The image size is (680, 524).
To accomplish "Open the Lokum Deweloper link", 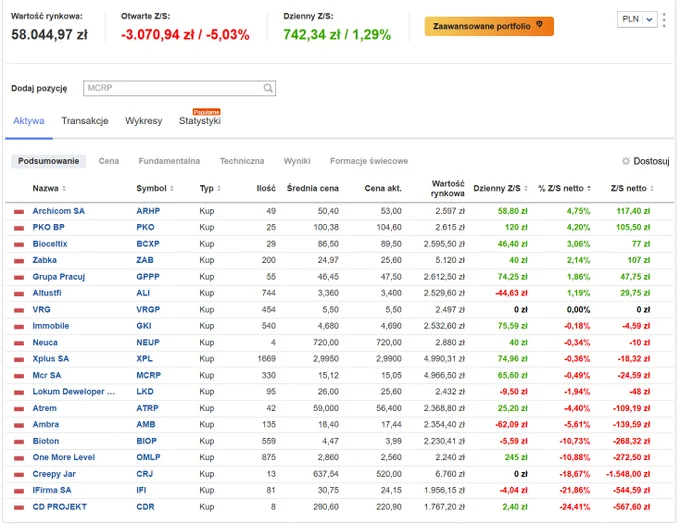I will [74, 392].
